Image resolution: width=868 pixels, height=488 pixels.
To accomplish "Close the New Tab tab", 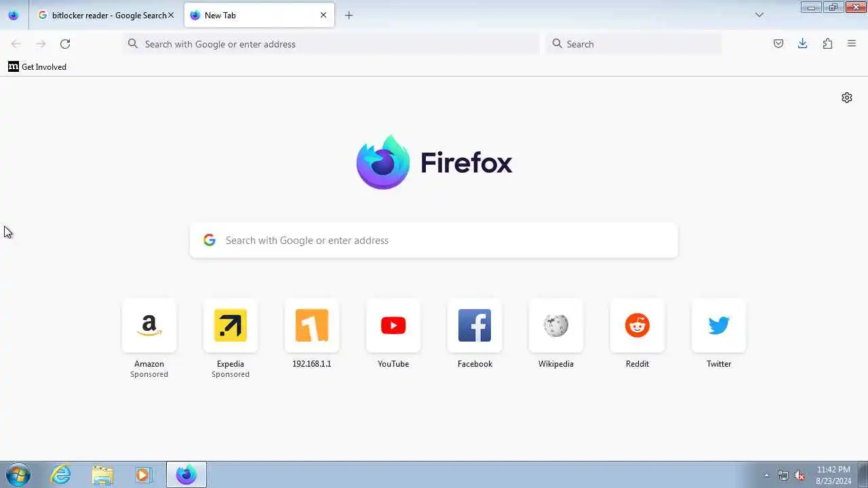I will pyautogui.click(x=323, y=15).
